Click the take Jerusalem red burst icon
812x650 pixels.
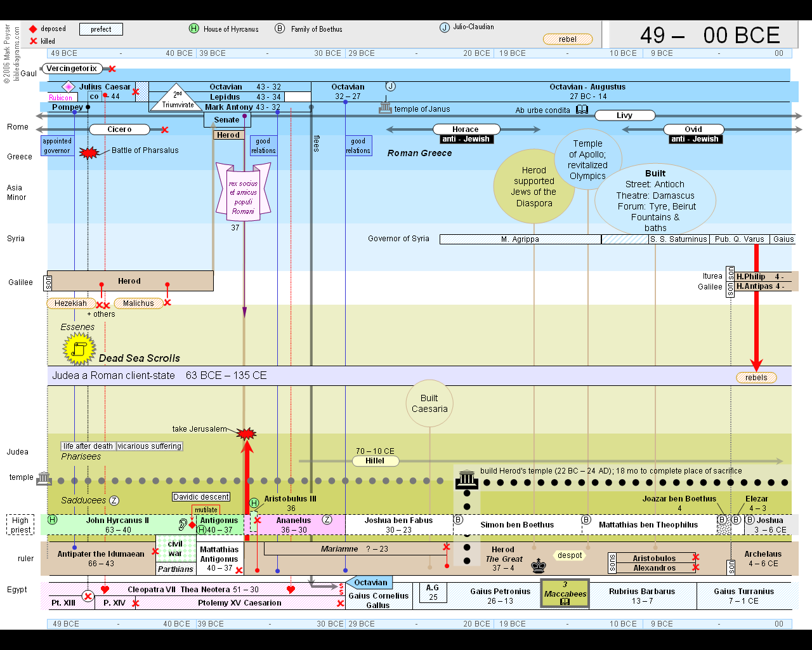pos(246,434)
